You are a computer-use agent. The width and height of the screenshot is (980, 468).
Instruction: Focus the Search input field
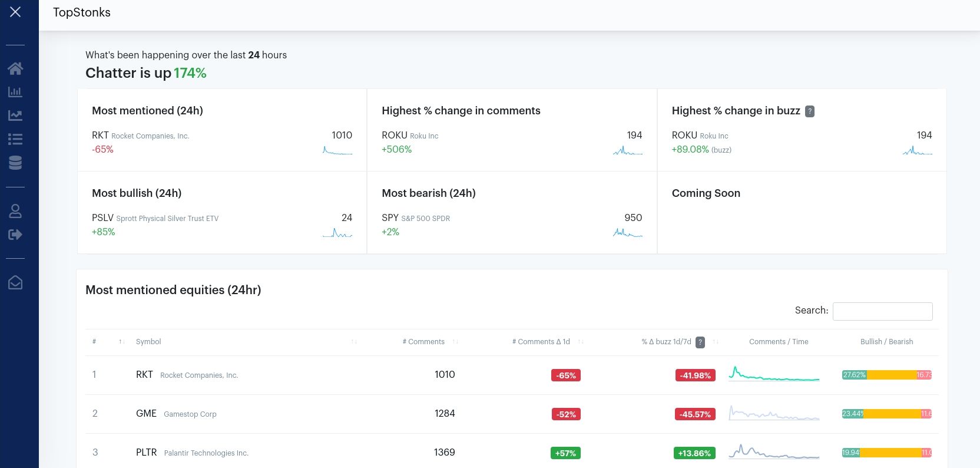point(882,311)
